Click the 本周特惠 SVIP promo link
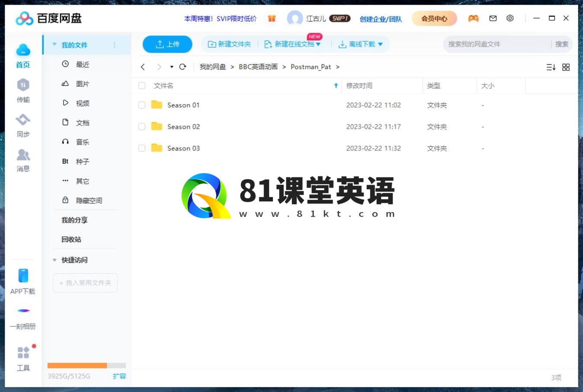This screenshot has width=583, height=392. tap(220, 19)
